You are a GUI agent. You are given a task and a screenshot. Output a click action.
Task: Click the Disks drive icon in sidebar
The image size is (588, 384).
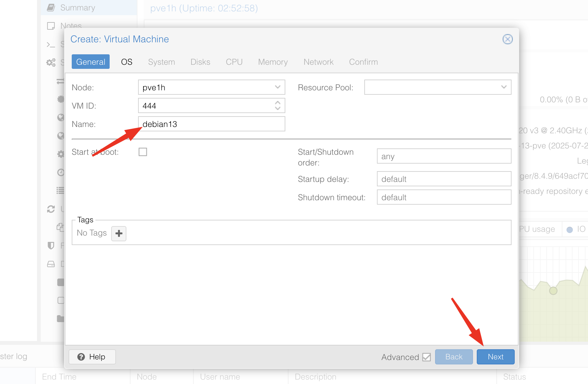[x=51, y=264]
